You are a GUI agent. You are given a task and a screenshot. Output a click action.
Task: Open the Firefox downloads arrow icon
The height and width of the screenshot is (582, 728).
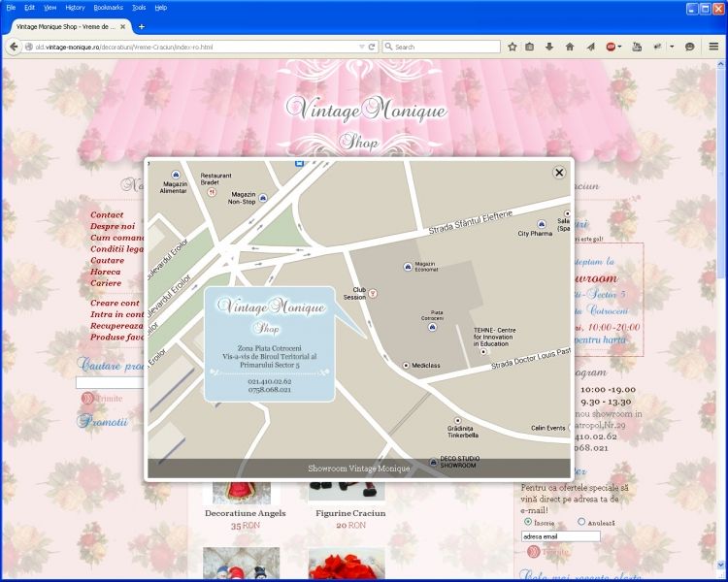(x=549, y=47)
